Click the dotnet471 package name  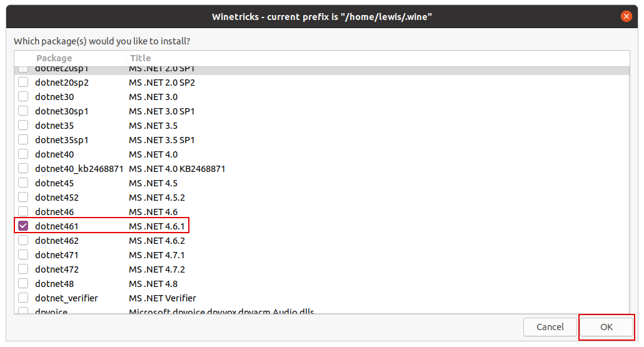[x=57, y=255]
